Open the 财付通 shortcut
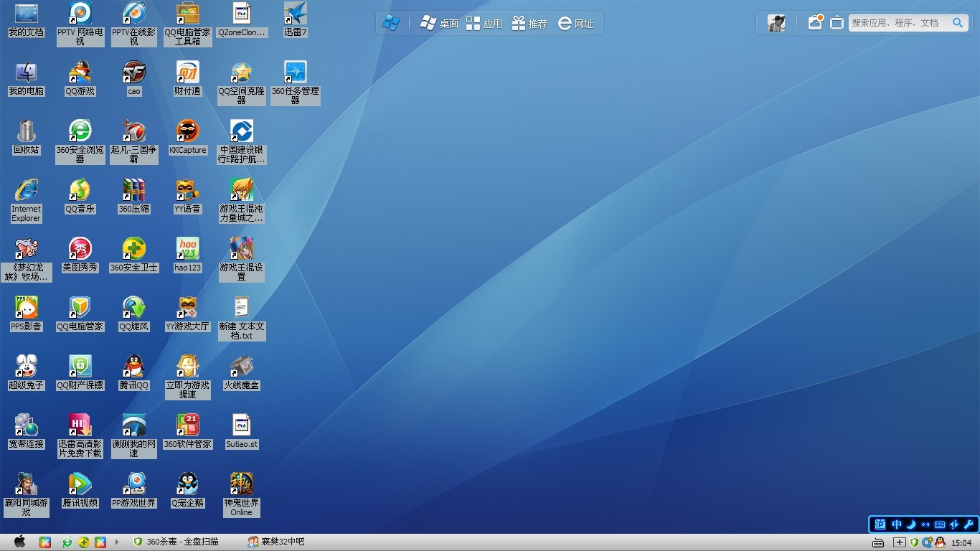 pos(187,79)
